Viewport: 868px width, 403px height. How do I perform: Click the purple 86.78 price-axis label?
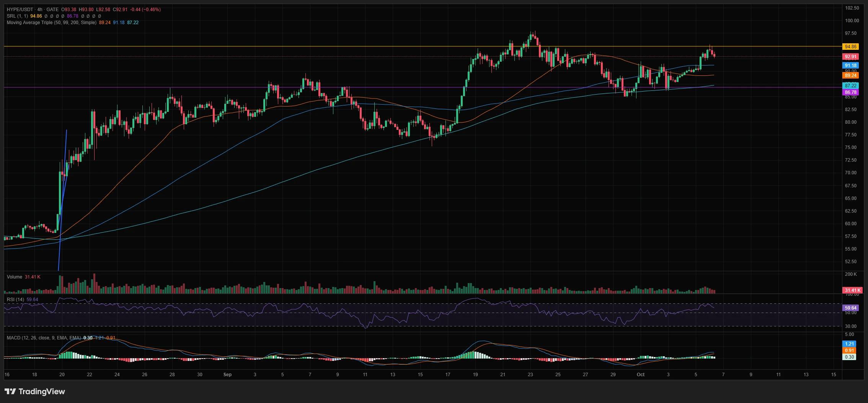[850, 92]
